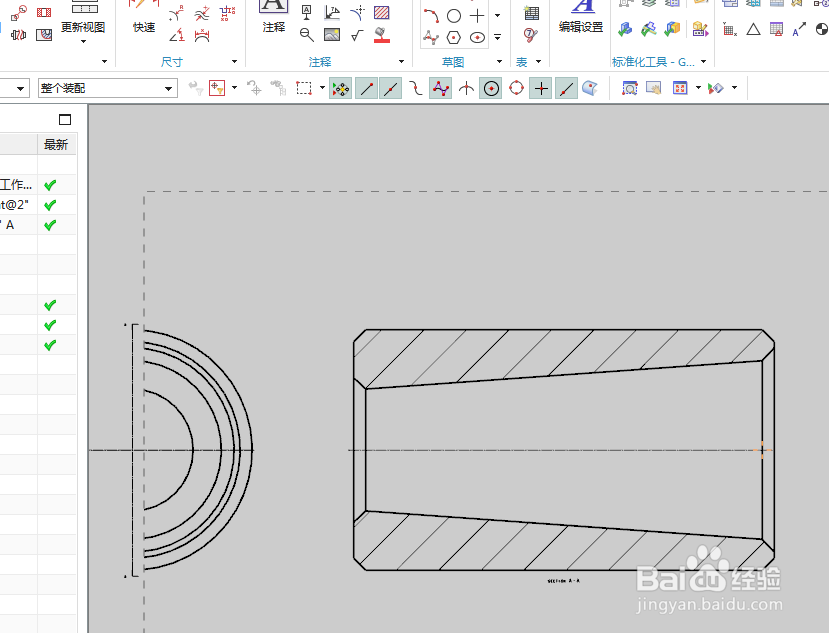Toggle Existing Point snap

[541, 88]
